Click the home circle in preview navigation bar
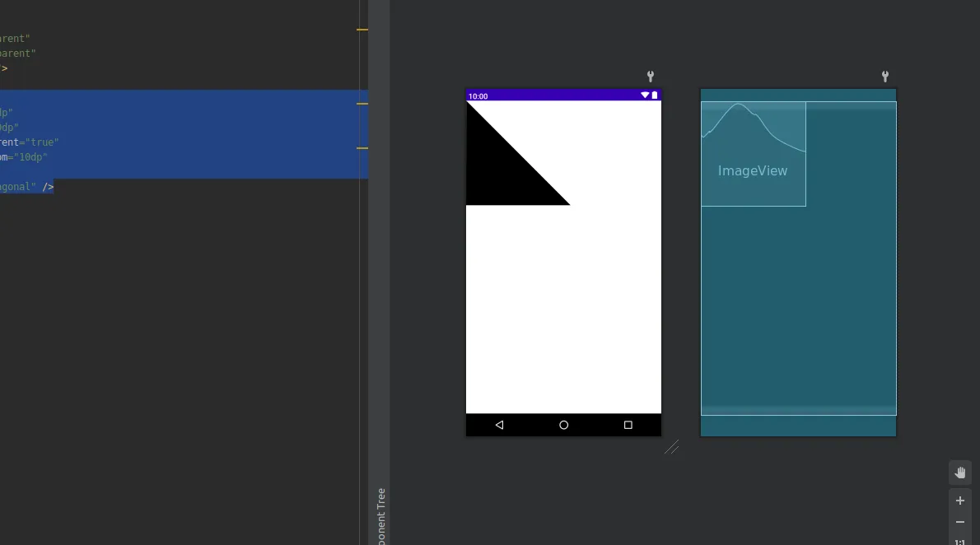The image size is (980, 545). coord(564,425)
